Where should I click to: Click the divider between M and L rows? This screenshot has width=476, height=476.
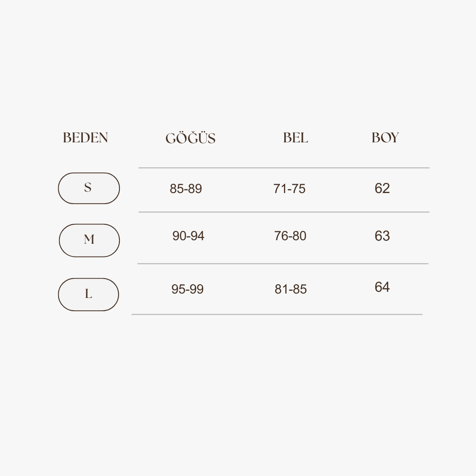pyautogui.click(x=283, y=264)
